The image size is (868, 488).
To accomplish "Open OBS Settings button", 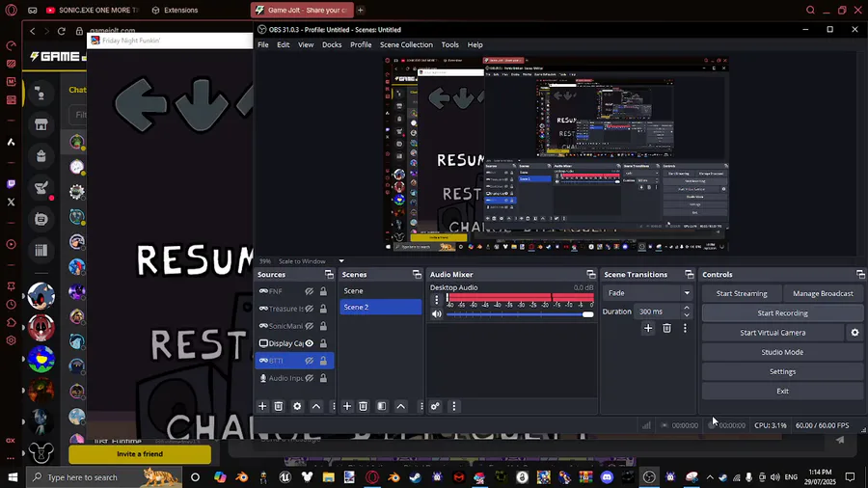I will pyautogui.click(x=783, y=372).
